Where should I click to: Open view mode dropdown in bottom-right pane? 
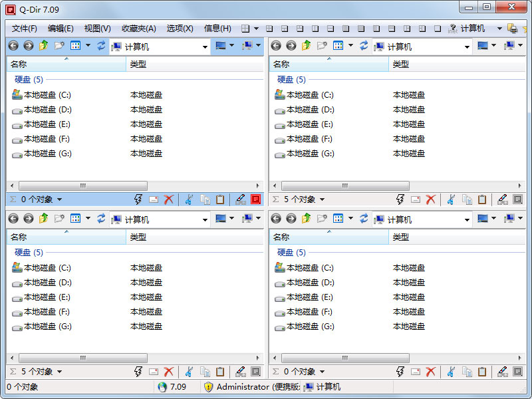[350, 219]
